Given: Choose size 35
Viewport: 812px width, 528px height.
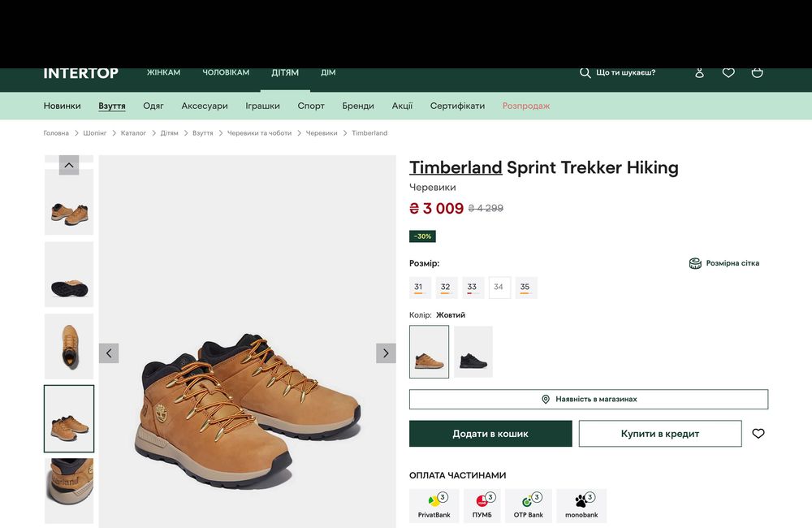Looking at the screenshot, I should coord(526,288).
